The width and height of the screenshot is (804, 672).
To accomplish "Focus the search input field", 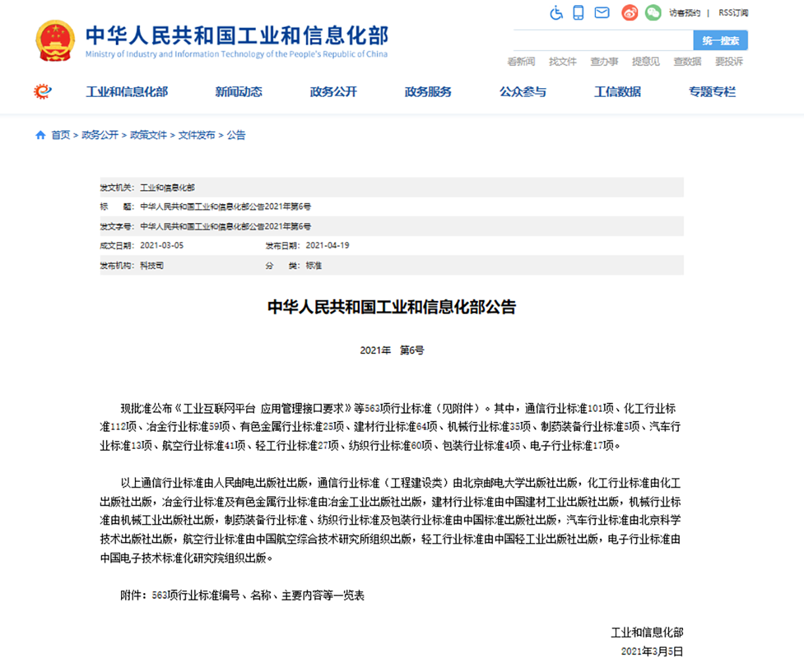I will tap(603, 40).
